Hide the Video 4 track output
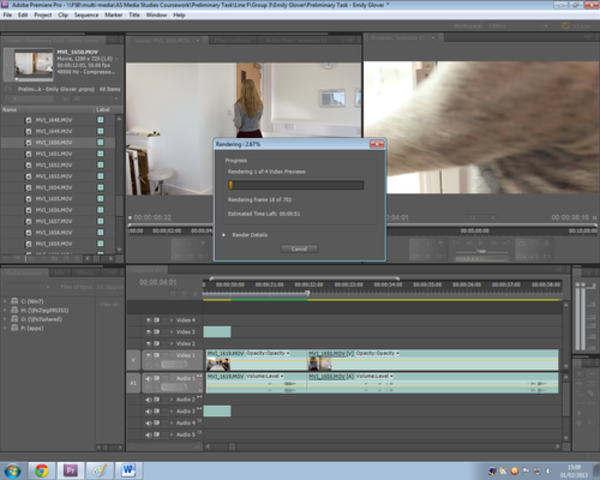The height and width of the screenshot is (480, 600). coord(148,320)
